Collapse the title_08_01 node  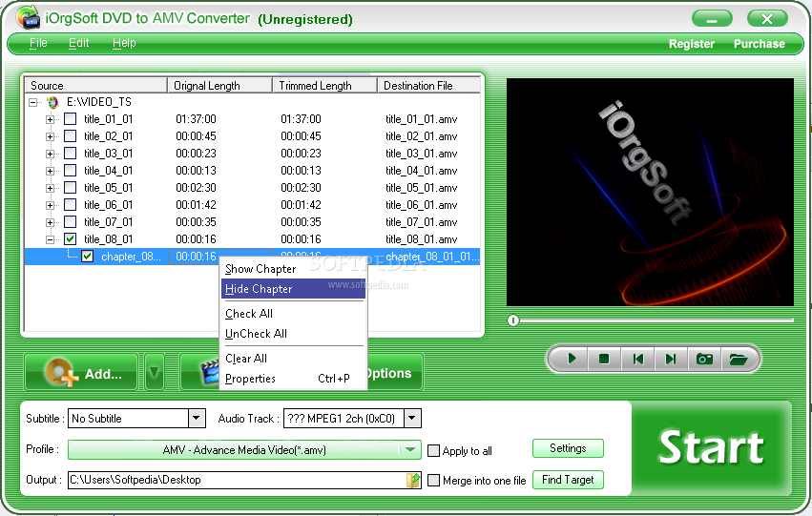click(50, 239)
